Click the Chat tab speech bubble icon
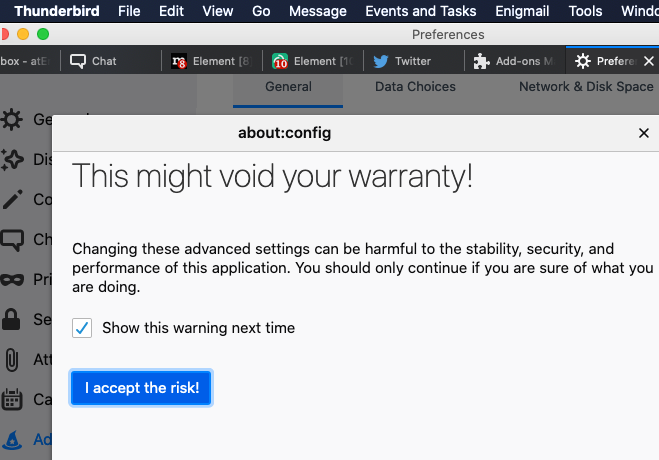This screenshot has width=659, height=460. click(78, 61)
